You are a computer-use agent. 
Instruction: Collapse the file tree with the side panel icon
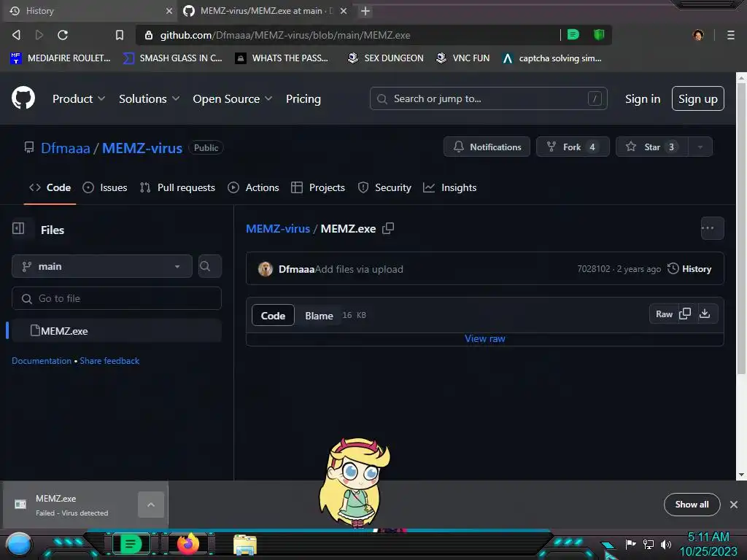tap(18, 228)
